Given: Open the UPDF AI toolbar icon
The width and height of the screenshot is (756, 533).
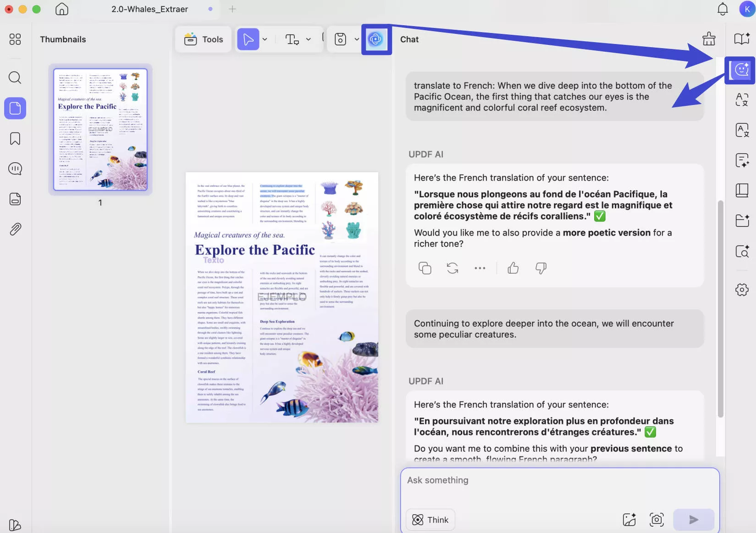Looking at the screenshot, I should tap(376, 39).
